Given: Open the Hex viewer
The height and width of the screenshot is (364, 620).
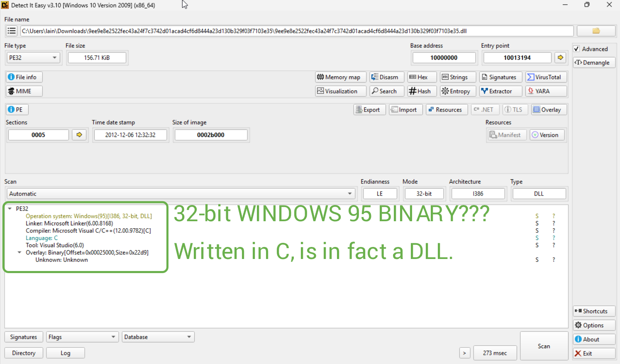Looking at the screenshot, I should 422,77.
